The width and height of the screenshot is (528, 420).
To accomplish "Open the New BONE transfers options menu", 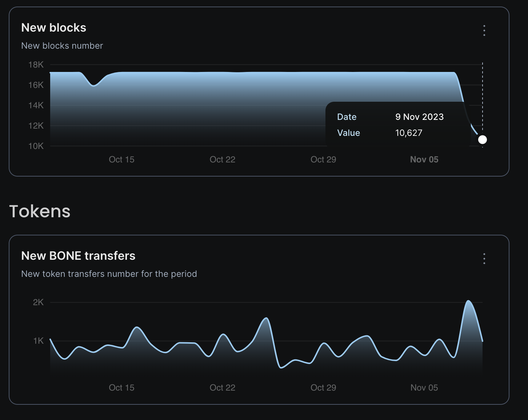I will [x=484, y=259].
